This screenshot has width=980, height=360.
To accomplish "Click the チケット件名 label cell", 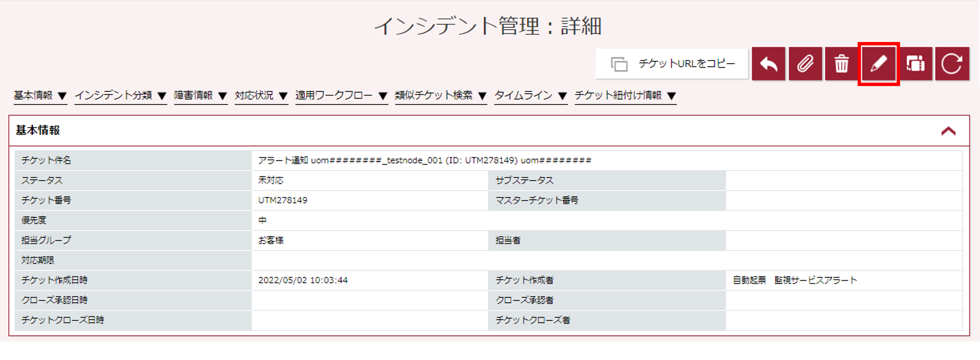I will pos(133,161).
